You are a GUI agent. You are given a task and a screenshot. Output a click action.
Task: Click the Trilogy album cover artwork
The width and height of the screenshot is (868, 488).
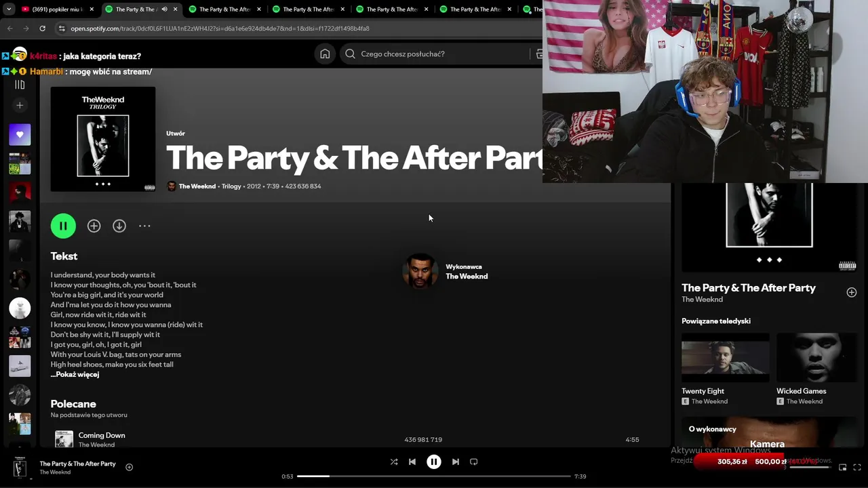pyautogui.click(x=103, y=139)
